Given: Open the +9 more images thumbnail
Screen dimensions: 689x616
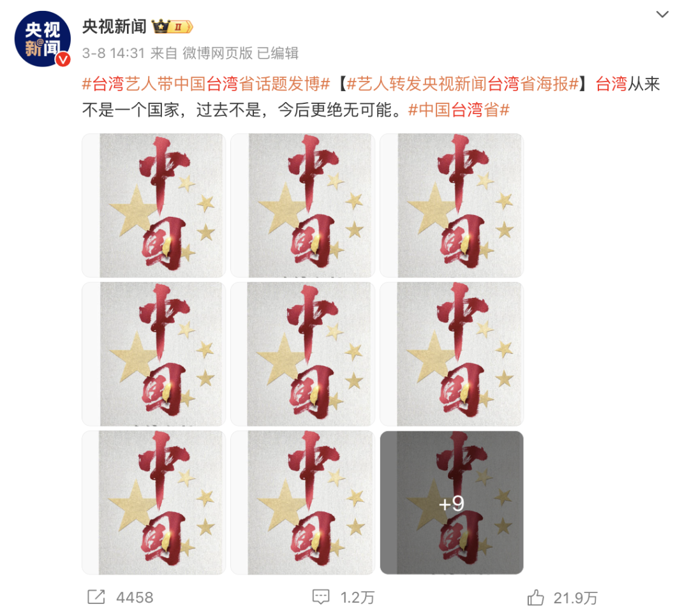Looking at the screenshot, I should 452,502.
